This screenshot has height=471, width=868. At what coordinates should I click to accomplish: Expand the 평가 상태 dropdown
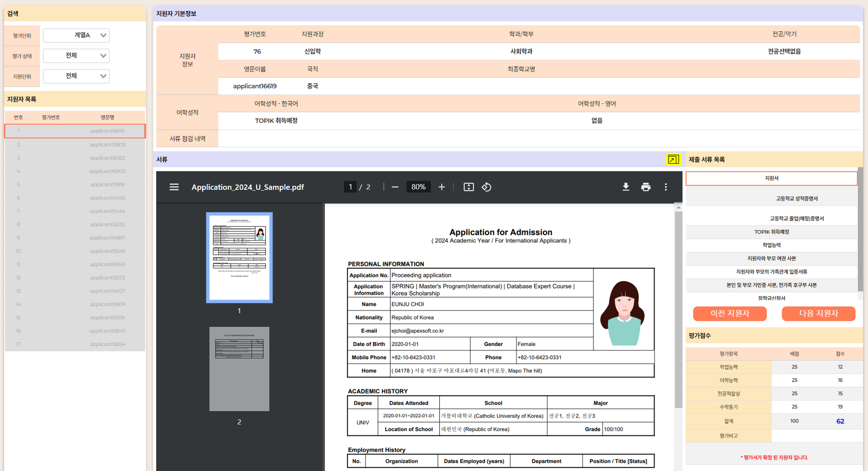click(76, 56)
